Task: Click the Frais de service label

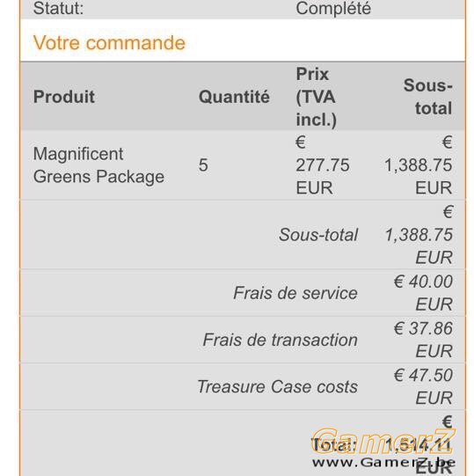Action: [295, 293]
